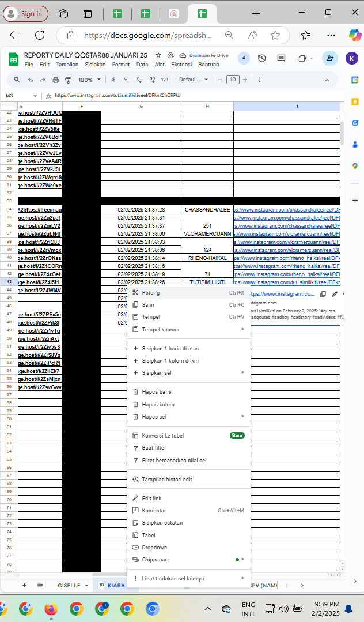Screen dimensions: 364x622
Task: Click the redo arrow in toolbar
Action: [x=43, y=80]
